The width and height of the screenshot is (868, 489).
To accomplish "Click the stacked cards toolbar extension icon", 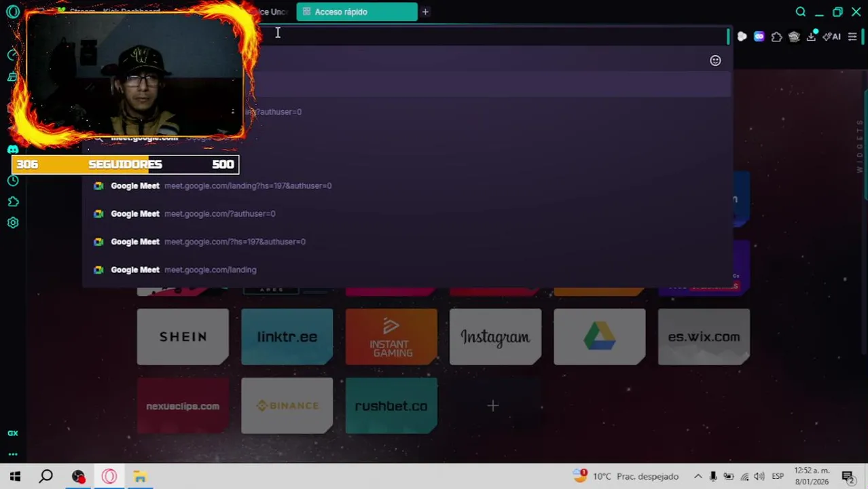I will point(794,37).
